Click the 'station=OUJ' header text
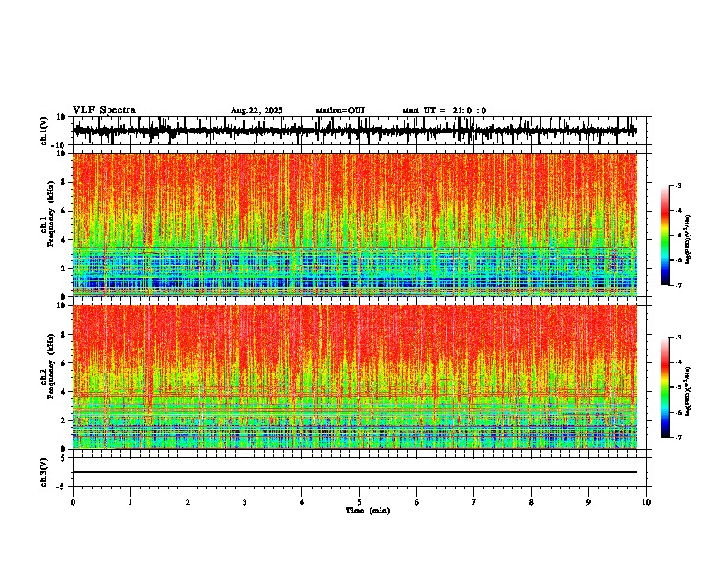Viewport: 728px width, 563px height. tap(340, 110)
